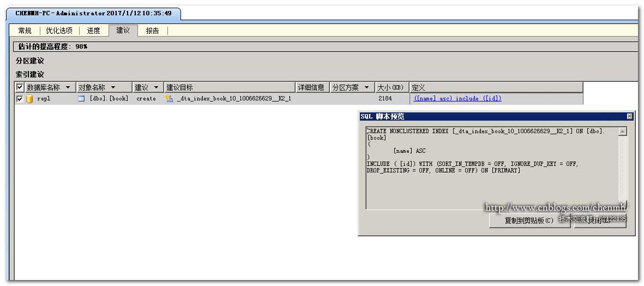Select the CHENMH-PC session tab
The height and width of the screenshot is (286, 644).
(94, 13)
